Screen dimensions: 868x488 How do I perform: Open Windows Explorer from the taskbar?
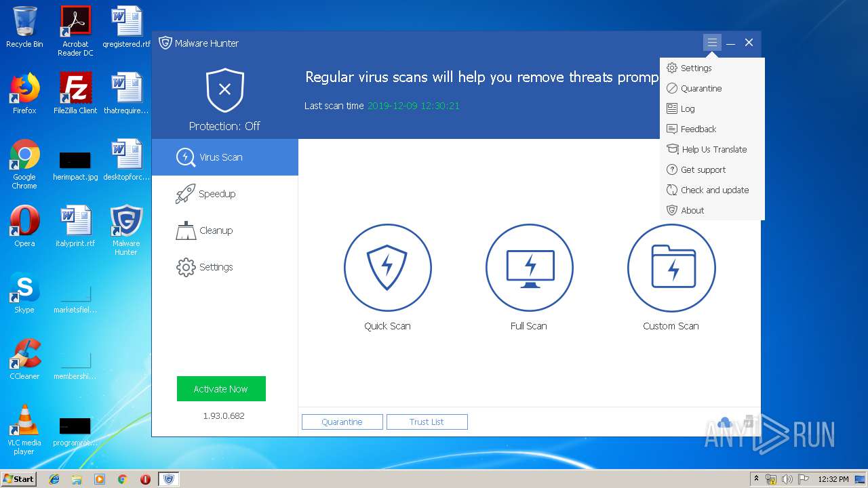77,479
